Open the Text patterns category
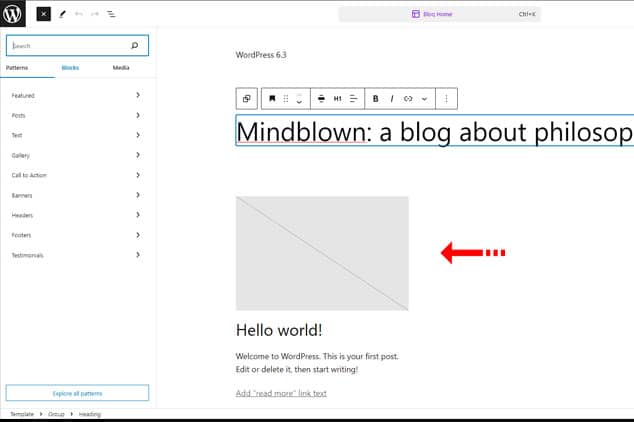The width and height of the screenshot is (634, 422). click(x=77, y=135)
